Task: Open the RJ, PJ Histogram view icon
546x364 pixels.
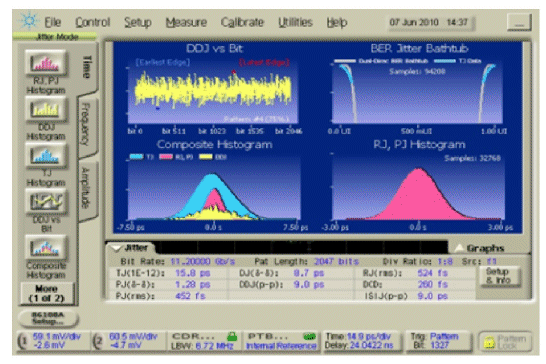Action: point(46,62)
